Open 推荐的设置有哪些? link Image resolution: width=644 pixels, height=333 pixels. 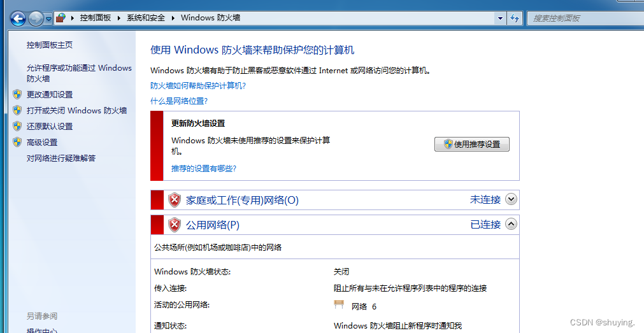click(x=204, y=168)
